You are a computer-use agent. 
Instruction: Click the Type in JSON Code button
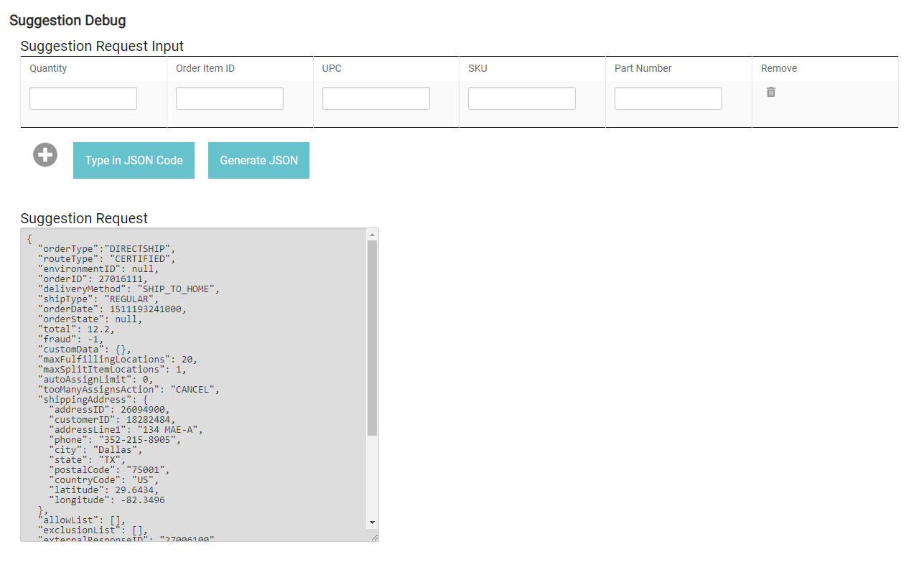134,160
